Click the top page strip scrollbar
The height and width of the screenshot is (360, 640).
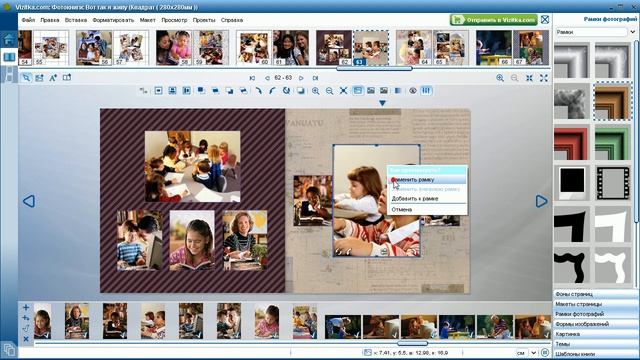click(374, 69)
